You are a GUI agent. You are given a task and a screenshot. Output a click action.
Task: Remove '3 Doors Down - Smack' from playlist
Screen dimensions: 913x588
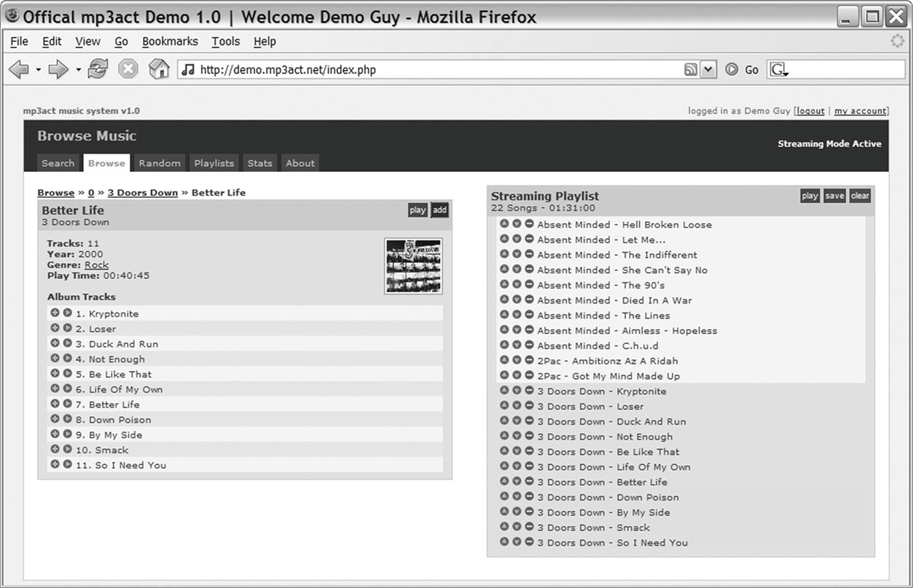(529, 526)
